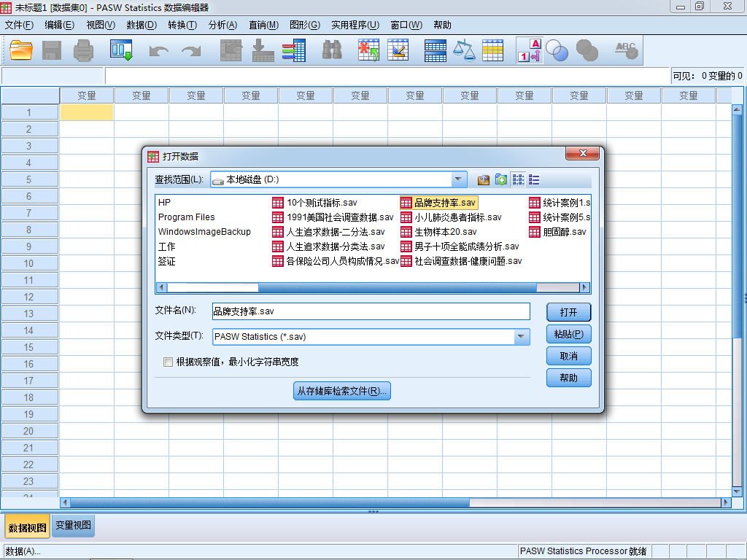Click the Insert variable toolbar icon
Image resolution: width=747 pixels, height=560 pixels.
click(398, 50)
